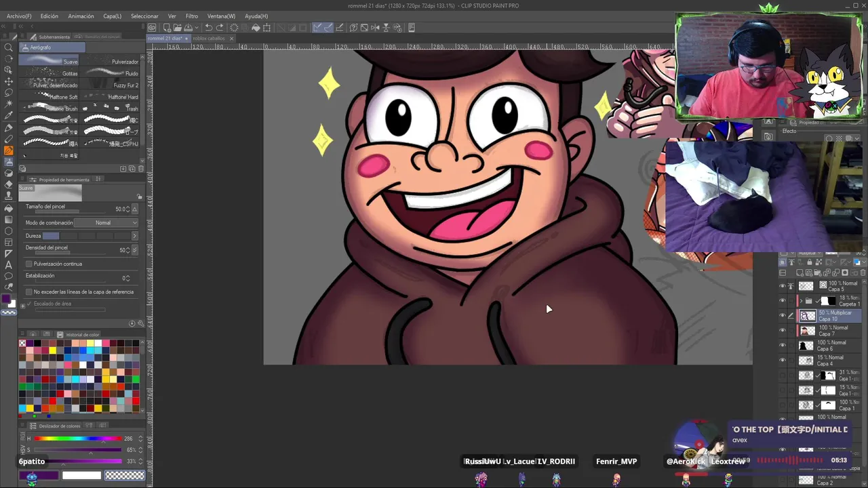Click the Save icon in command bar
Image resolution: width=868 pixels, height=488 pixels.
pyautogui.click(x=187, y=28)
